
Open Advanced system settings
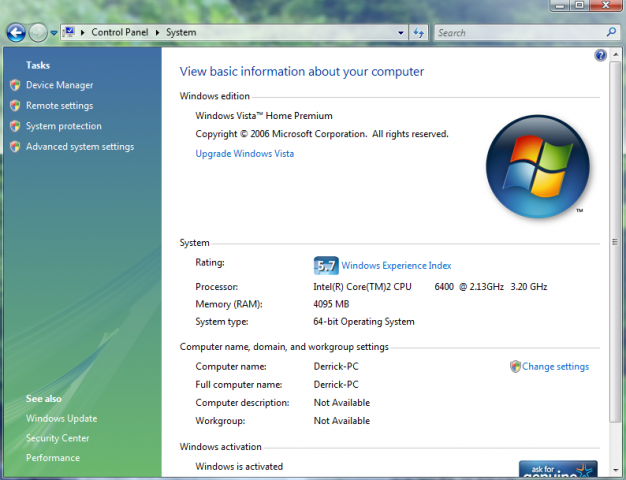click(x=80, y=147)
